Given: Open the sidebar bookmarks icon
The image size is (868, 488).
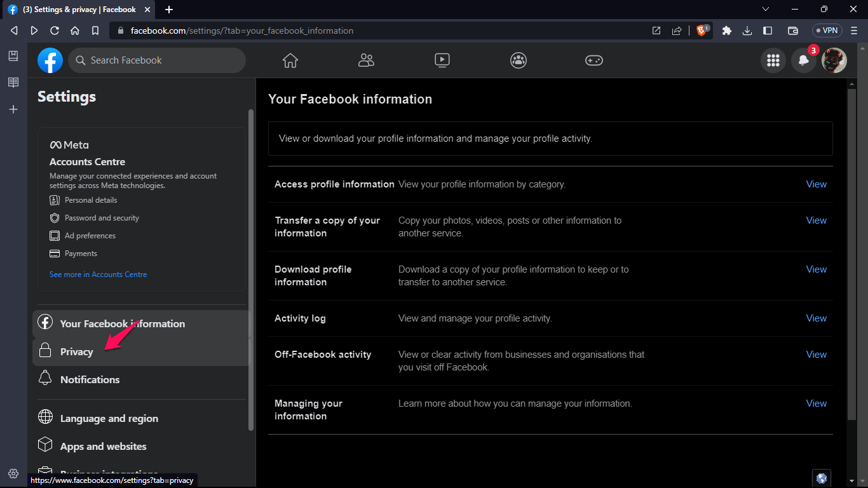Looking at the screenshot, I should pyautogui.click(x=13, y=56).
